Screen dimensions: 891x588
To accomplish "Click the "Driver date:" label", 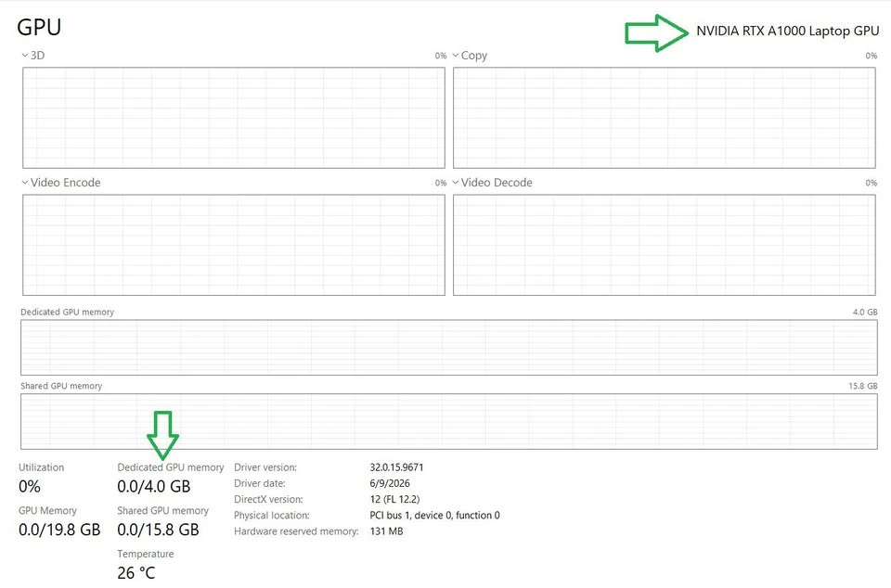I will pyautogui.click(x=260, y=483).
